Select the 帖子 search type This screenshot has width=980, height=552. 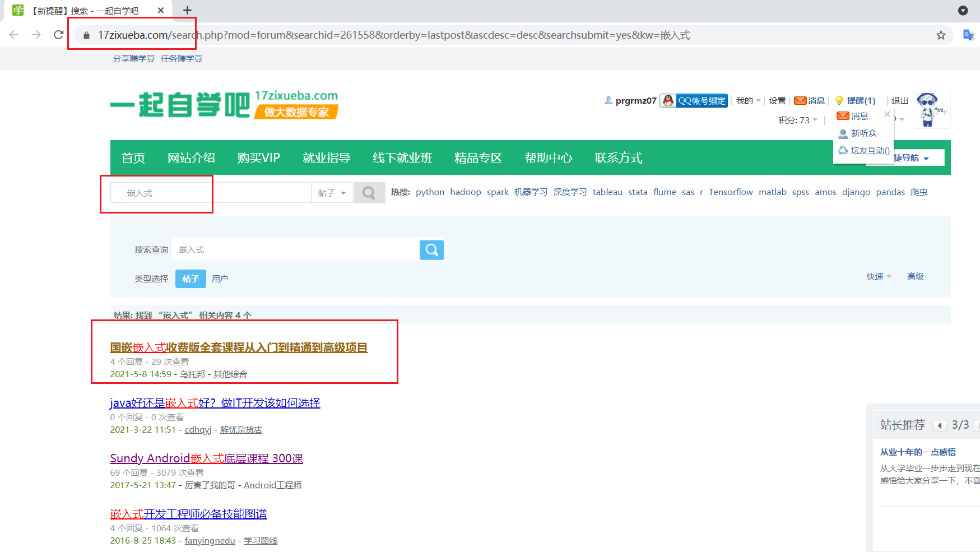click(x=191, y=279)
